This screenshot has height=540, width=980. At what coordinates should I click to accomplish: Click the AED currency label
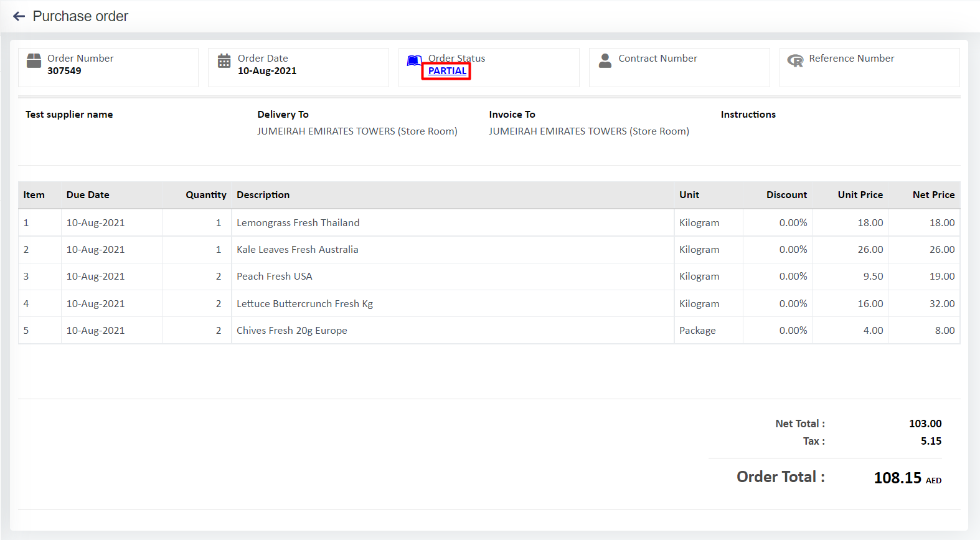tap(933, 481)
